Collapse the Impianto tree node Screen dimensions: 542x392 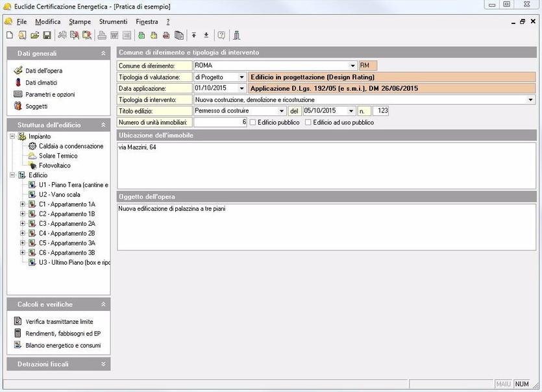(x=13, y=137)
